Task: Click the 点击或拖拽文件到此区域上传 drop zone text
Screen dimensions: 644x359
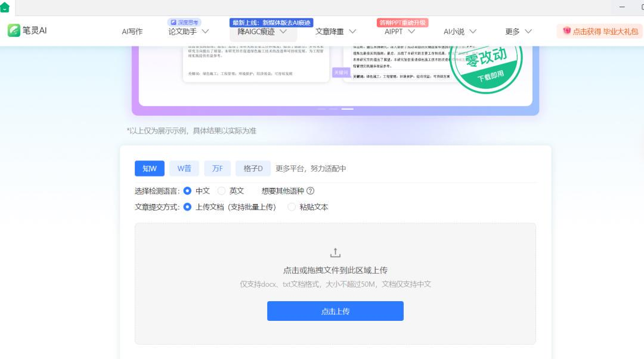Action: coord(335,270)
